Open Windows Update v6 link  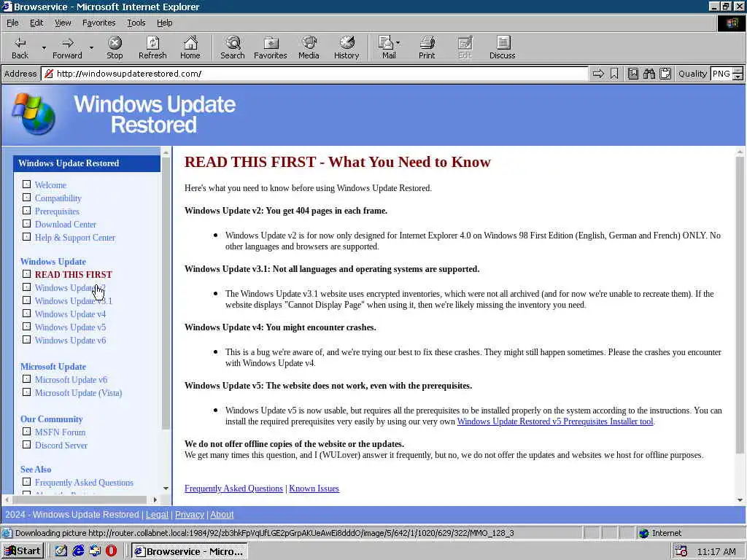click(70, 341)
